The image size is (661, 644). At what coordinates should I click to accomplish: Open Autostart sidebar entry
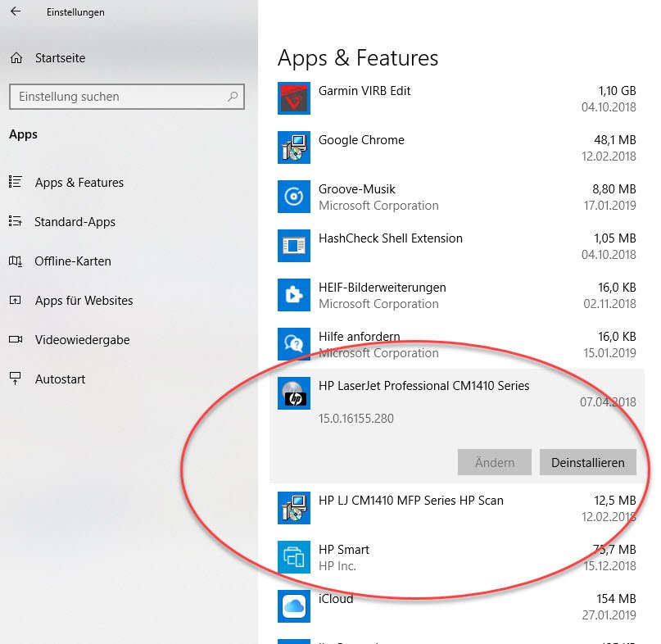coord(60,379)
